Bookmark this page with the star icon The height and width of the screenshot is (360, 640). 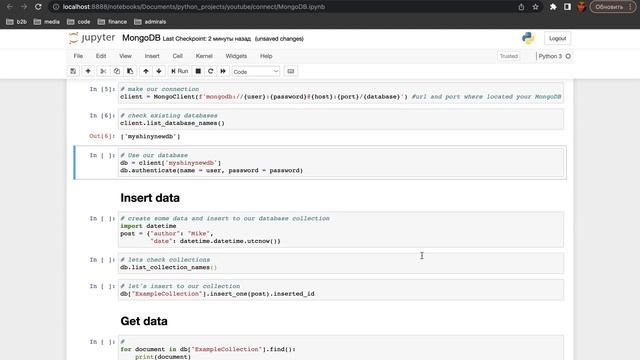(x=536, y=7)
